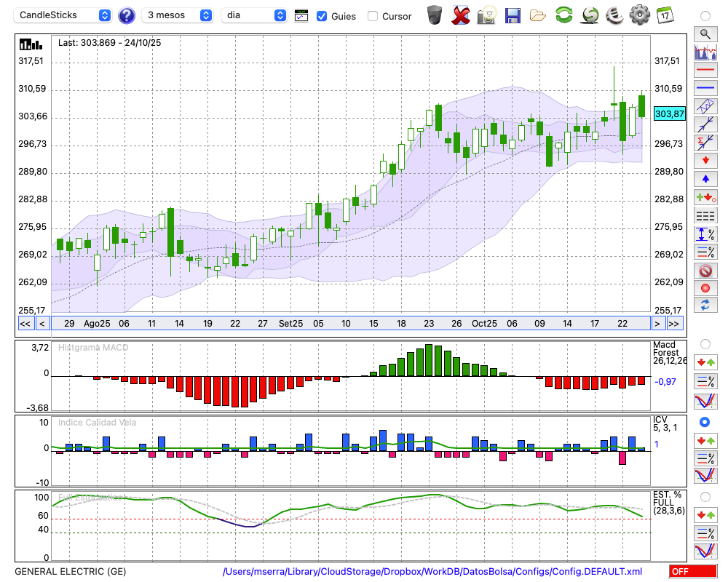Click Estocastic panel red-green arrows icon
Viewport: 728px width, 582px height.
(x=705, y=514)
